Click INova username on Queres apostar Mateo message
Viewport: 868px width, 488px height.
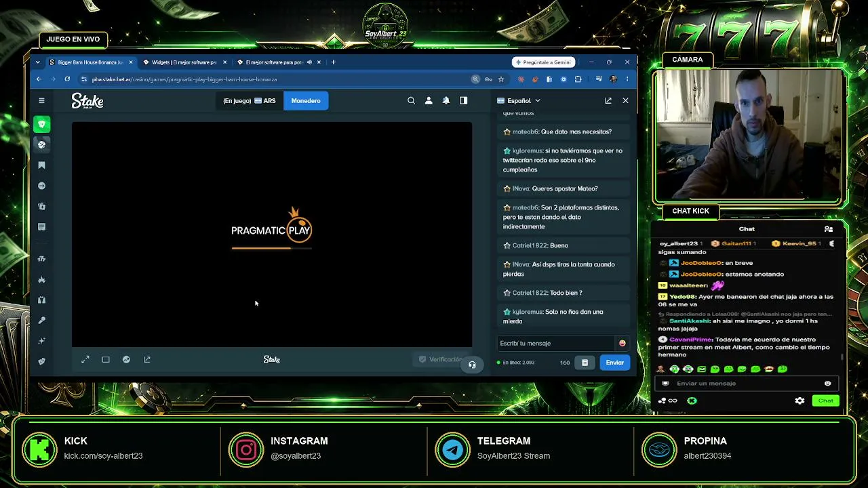pyautogui.click(x=521, y=188)
